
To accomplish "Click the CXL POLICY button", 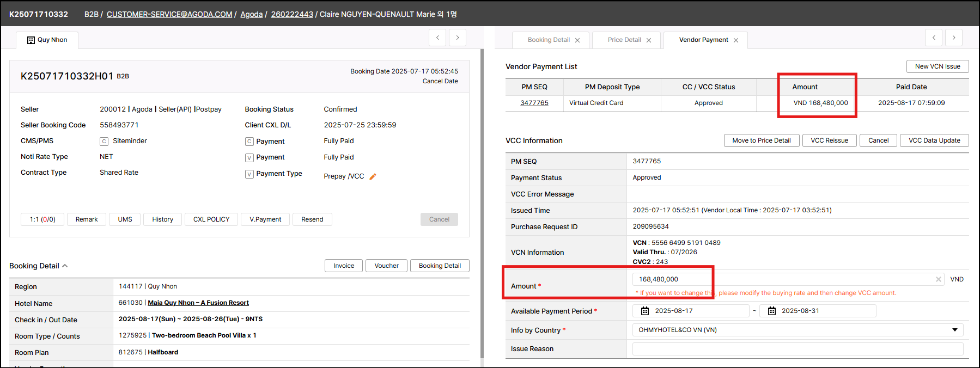I will point(211,219).
